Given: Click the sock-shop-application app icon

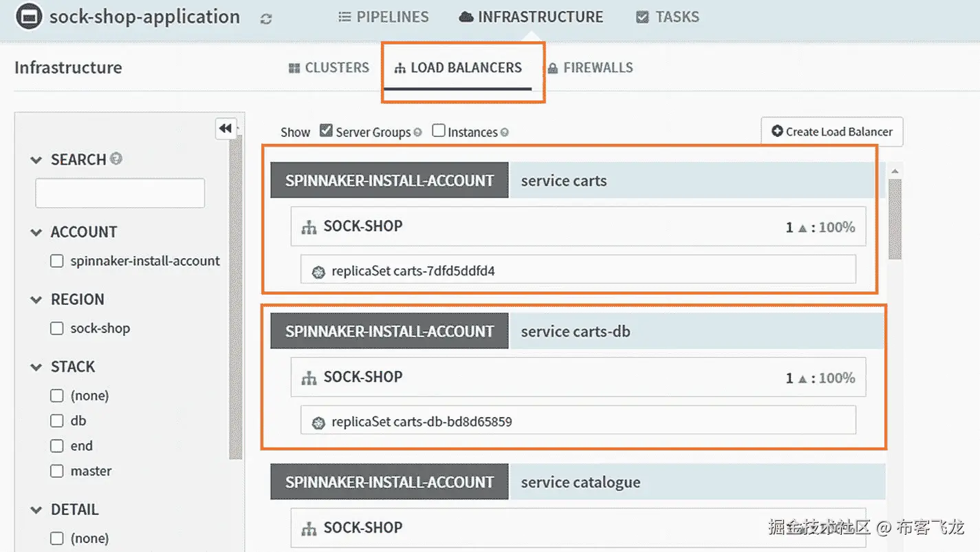Looking at the screenshot, I should point(29,17).
